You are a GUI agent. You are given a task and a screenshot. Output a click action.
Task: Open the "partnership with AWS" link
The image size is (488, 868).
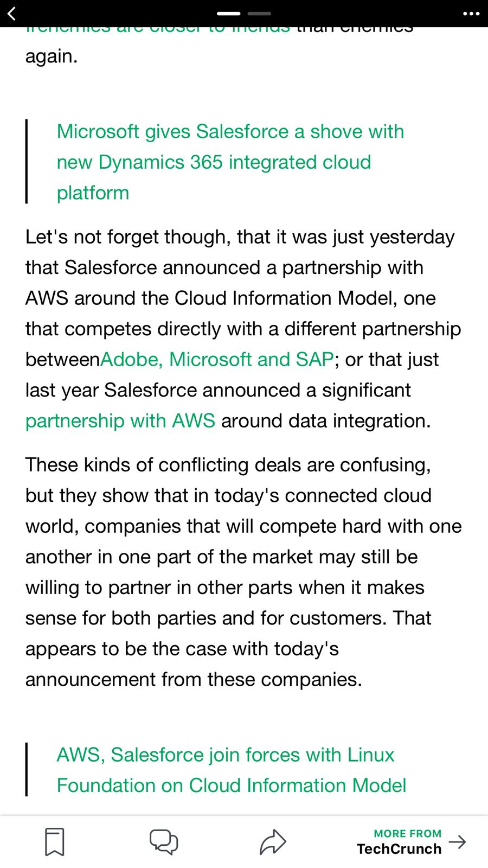(120, 420)
